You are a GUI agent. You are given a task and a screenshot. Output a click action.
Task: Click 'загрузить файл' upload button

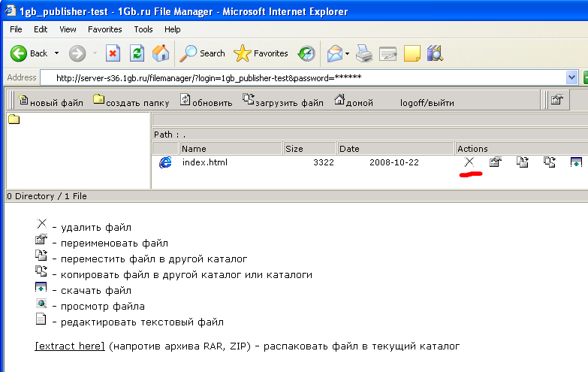point(283,102)
